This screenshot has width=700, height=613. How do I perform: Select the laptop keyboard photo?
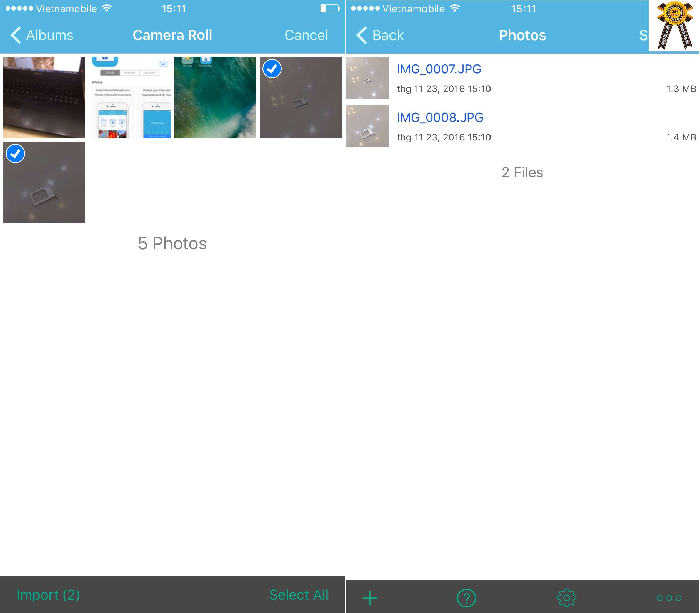(x=44, y=97)
